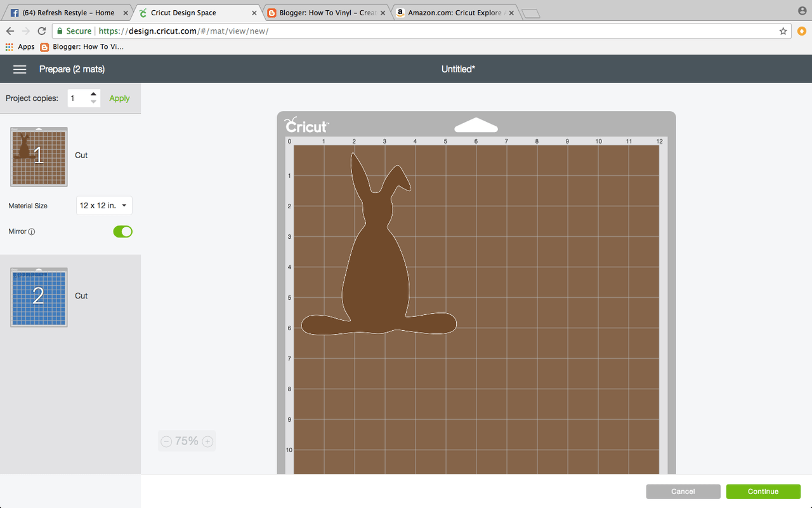812x508 pixels.
Task: Toggle the Mirror switch off
Action: point(122,231)
